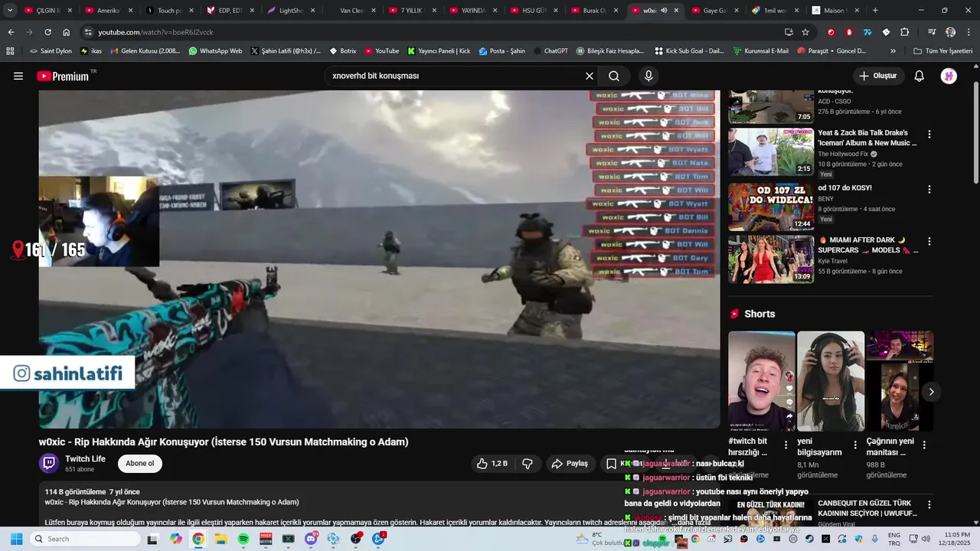Screen dimensions: 980x551
Task: Mute the w0xic tab audio icon
Action: (x=664, y=11)
